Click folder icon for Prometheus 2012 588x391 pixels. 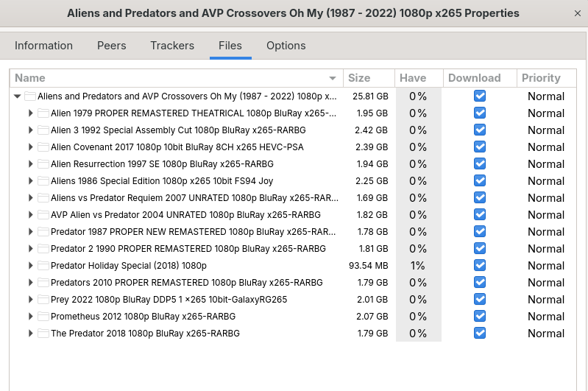click(x=43, y=317)
